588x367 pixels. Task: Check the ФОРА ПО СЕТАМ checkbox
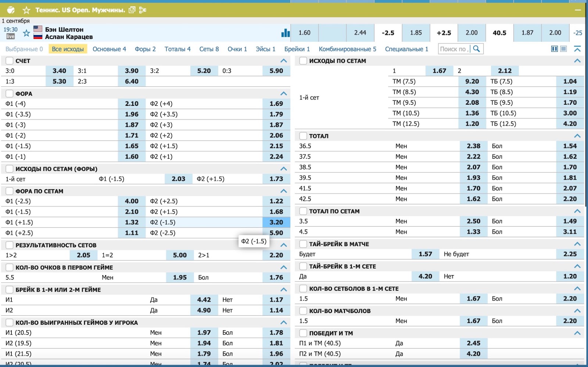click(x=10, y=191)
